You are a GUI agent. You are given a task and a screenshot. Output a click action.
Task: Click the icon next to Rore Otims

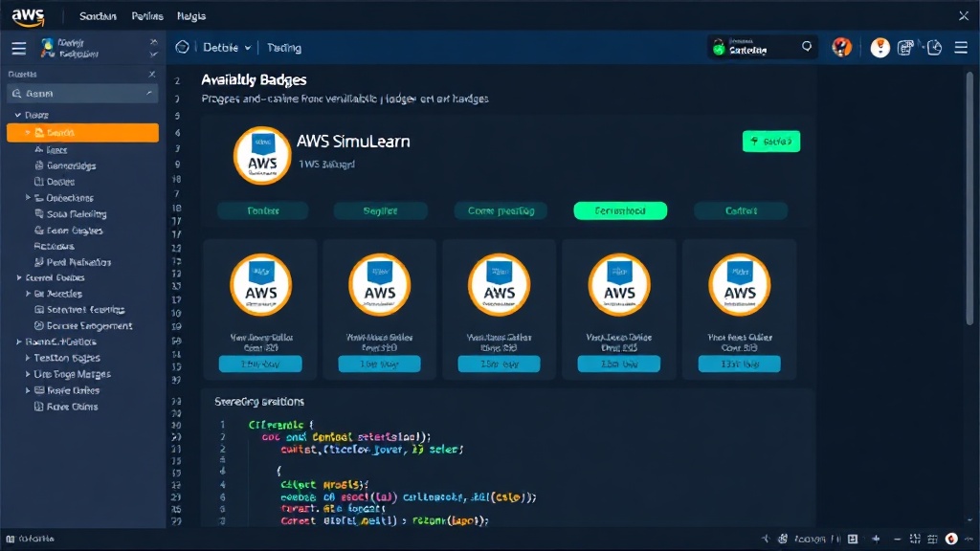coord(38,407)
